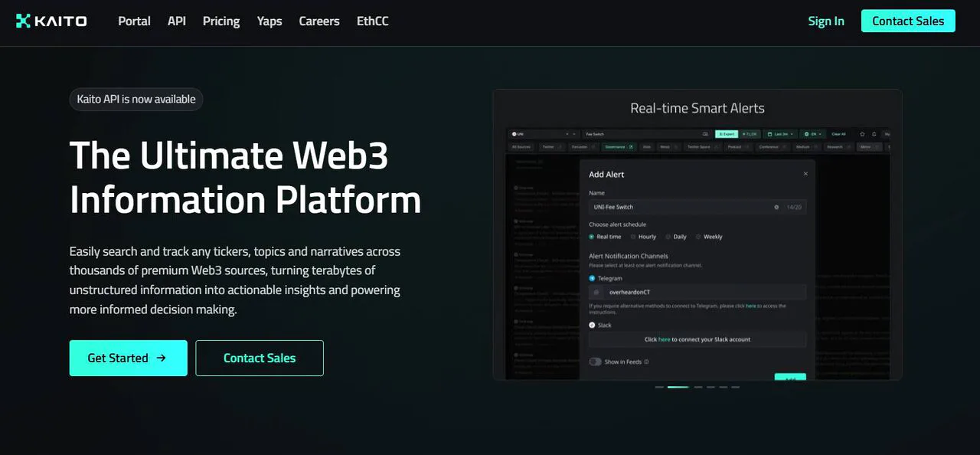Screen dimensions: 980x455
Task: Click the bell alerts icon
Action: click(x=874, y=134)
